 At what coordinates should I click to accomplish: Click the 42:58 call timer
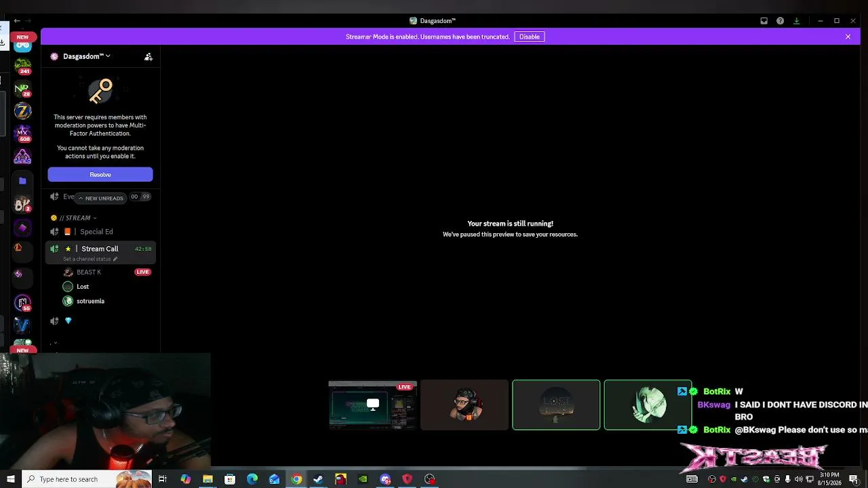pos(143,249)
